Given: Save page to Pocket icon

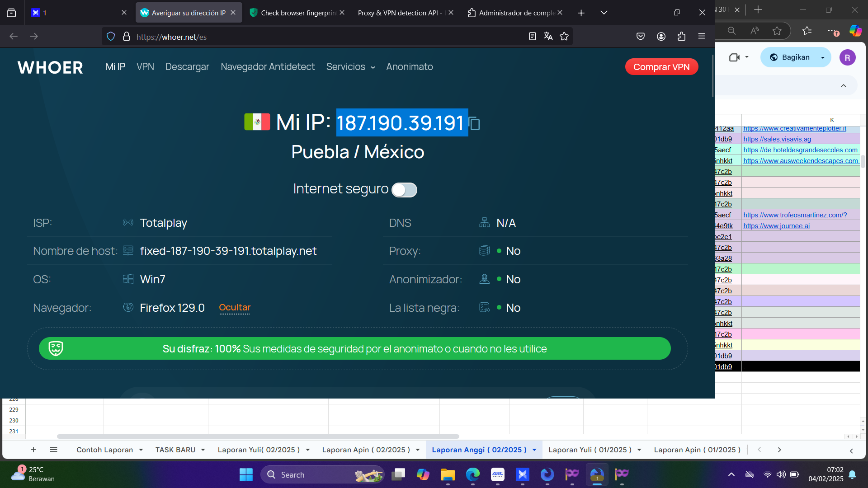Looking at the screenshot, I should [641, 37].
